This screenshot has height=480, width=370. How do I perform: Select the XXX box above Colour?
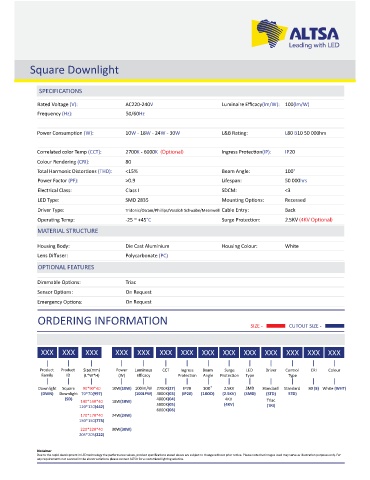click(334, 352)
